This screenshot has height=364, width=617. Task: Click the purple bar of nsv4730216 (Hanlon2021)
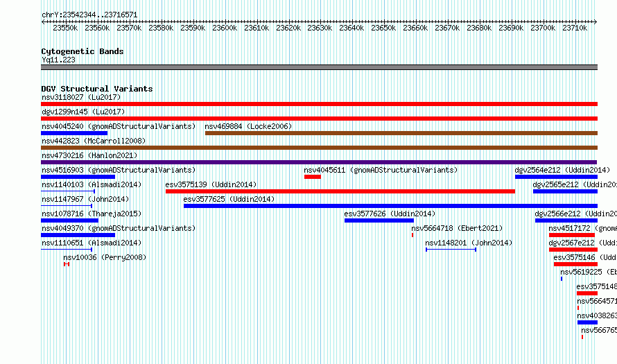pyautogui.click(x=319, y=162)
